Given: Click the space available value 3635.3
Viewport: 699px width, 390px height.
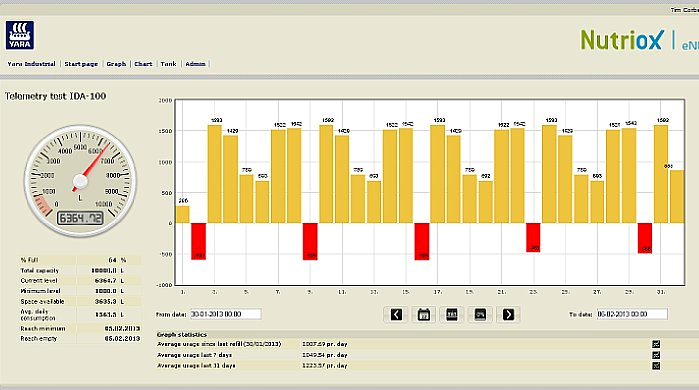Looking at the screenshot, I should click(x=105, y=302).
